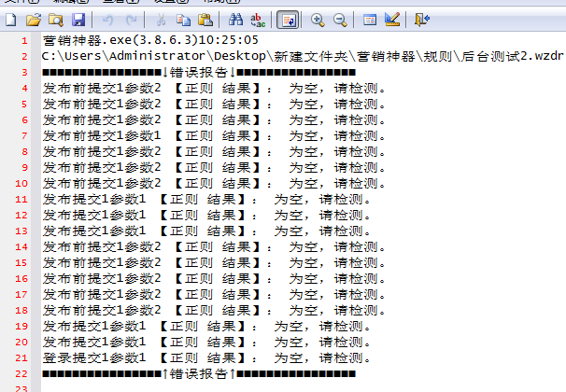Click line number 12 in the margin
This screenshot has height=392, width=566.
tap(21, 215)
